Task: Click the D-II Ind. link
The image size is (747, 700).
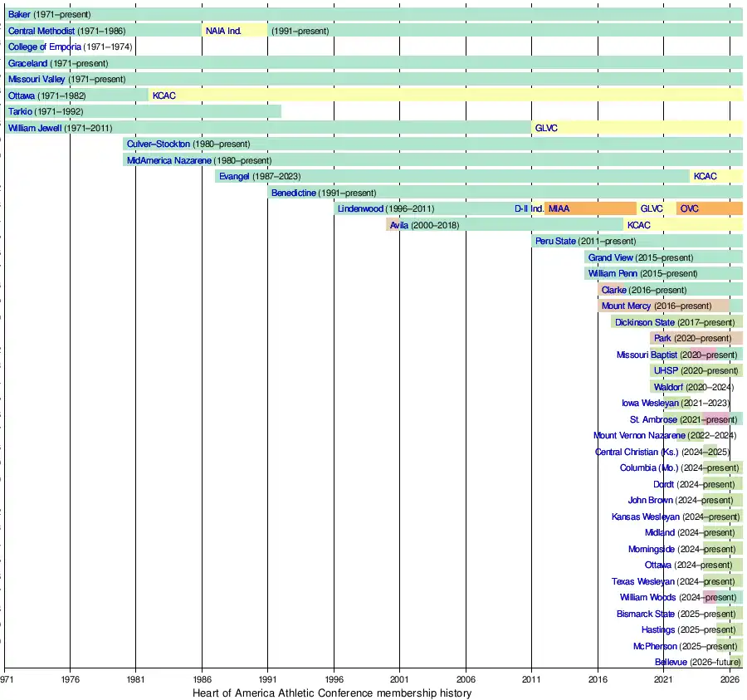Action: (530, 208)
